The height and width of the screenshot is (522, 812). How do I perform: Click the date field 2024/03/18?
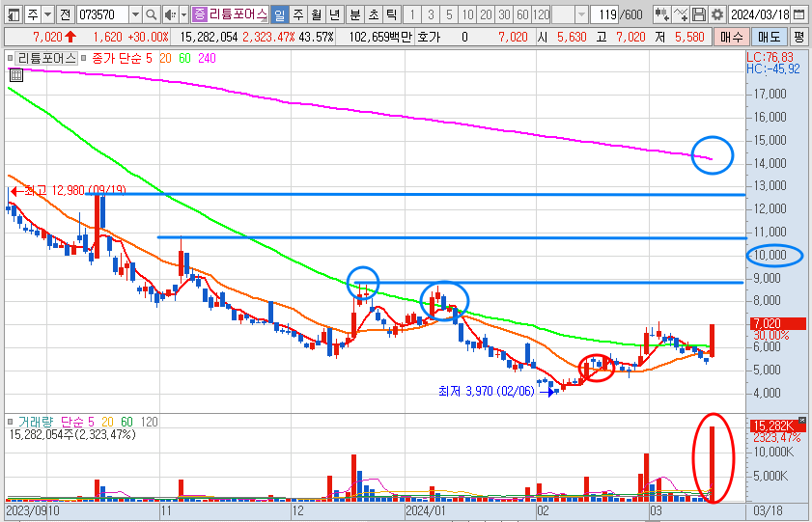tap(760, 14)
